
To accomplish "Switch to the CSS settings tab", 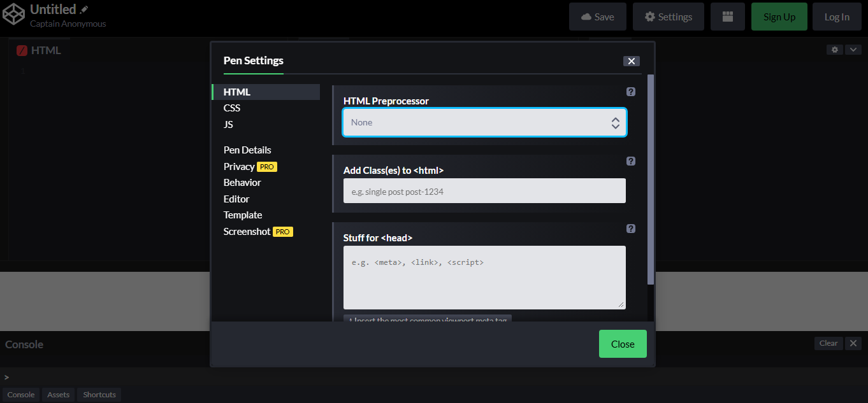I will pyautogui.click(x=231, y=108).
